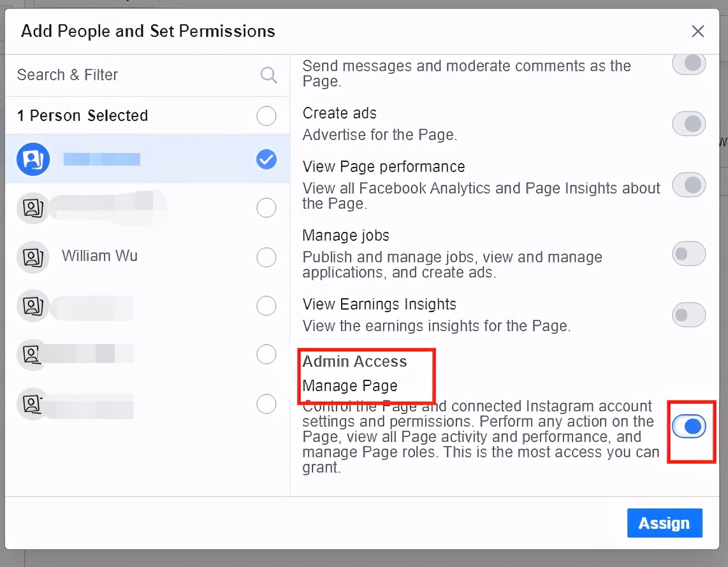Click the Search & Filter input field
Viewport: 728px width, 567px height.
click(x=134, y=75)
